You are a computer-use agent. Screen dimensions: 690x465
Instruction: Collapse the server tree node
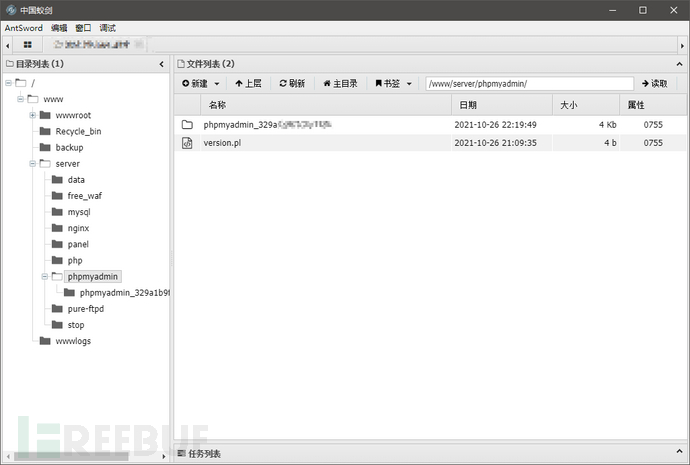coord(33,164)
